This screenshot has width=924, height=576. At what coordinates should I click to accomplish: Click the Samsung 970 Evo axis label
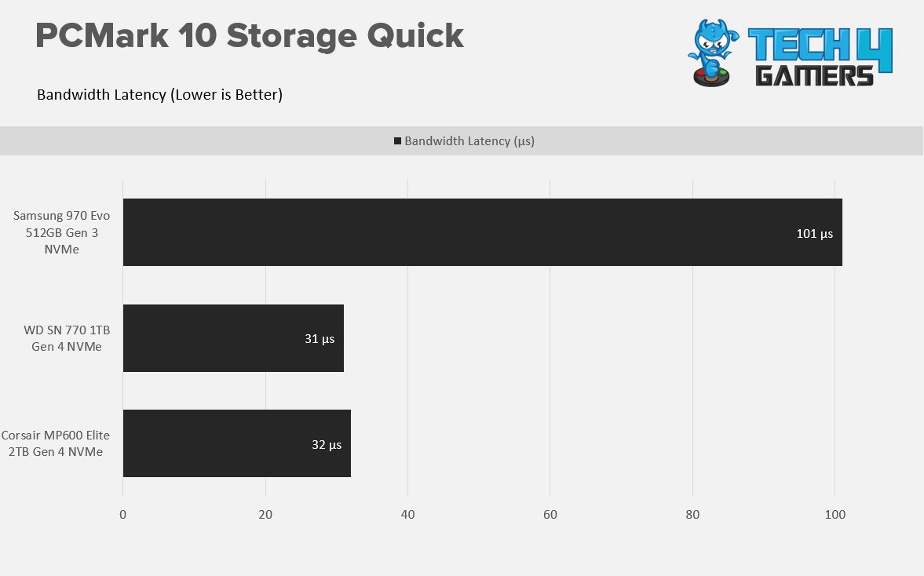click(62, 232)
